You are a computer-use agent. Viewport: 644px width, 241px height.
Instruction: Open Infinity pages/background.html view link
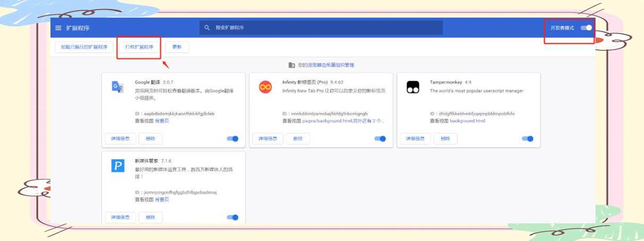343,121
